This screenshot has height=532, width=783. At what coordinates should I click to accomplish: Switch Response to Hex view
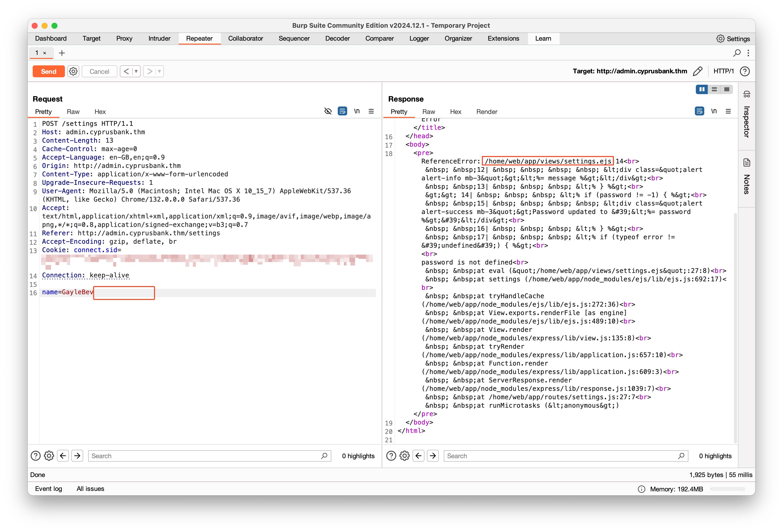point(456,111)
